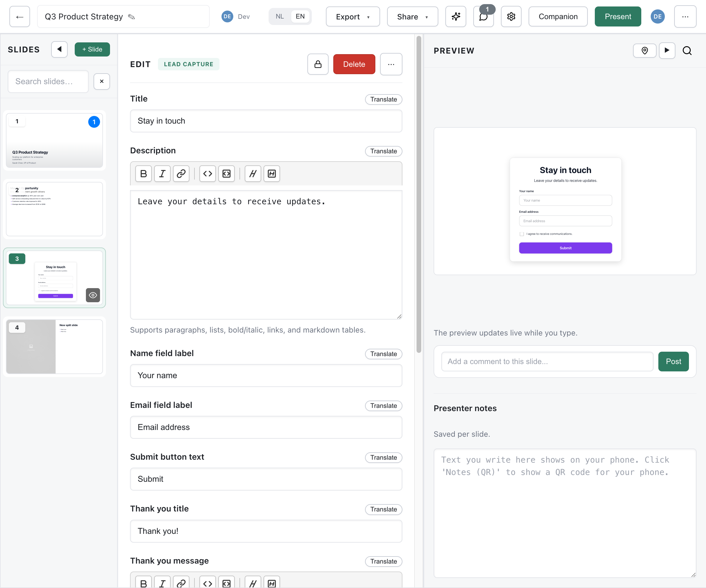Viewport: 706px width, 588px height.
Task: Click the Email field label input
Action: pos(266,427)
